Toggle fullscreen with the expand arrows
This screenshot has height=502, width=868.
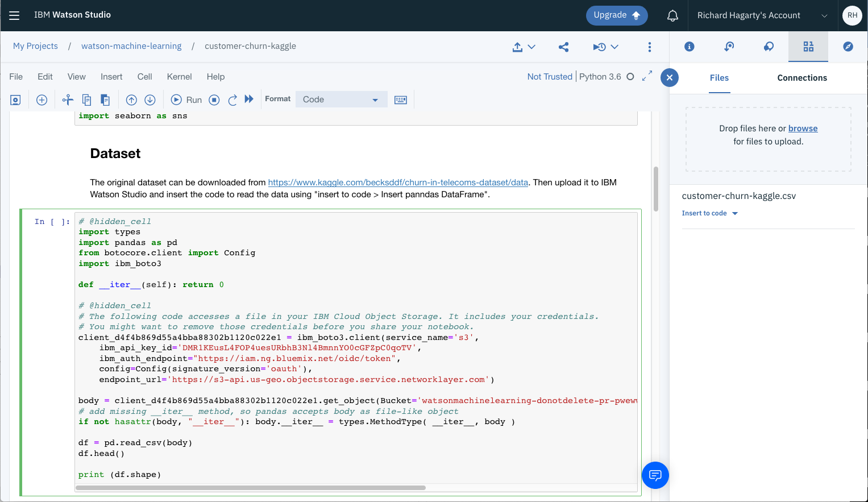[x=647, y=76]
